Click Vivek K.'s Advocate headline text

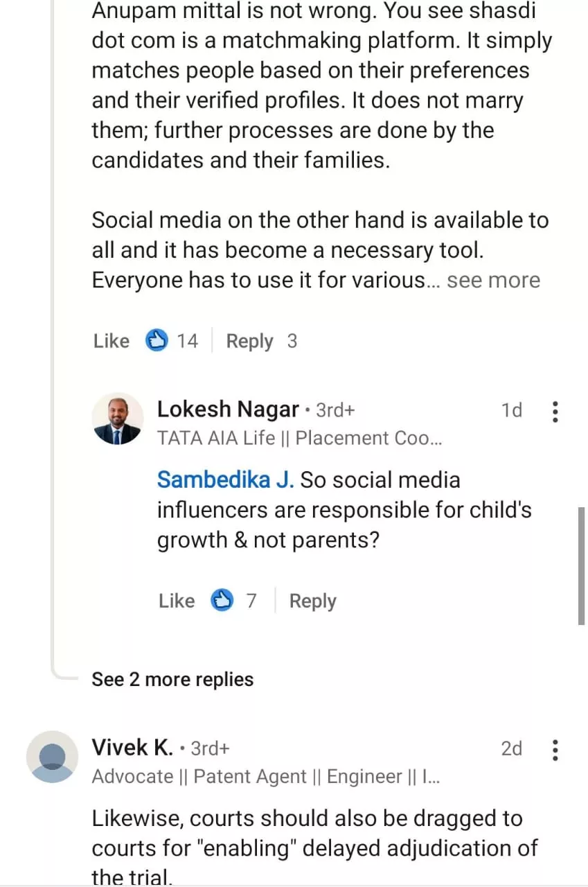pos(266,777)
